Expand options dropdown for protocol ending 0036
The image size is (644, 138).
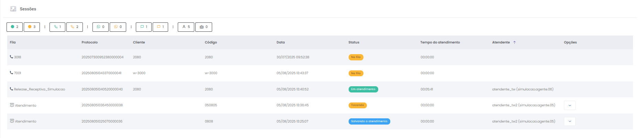click(569, 121)
